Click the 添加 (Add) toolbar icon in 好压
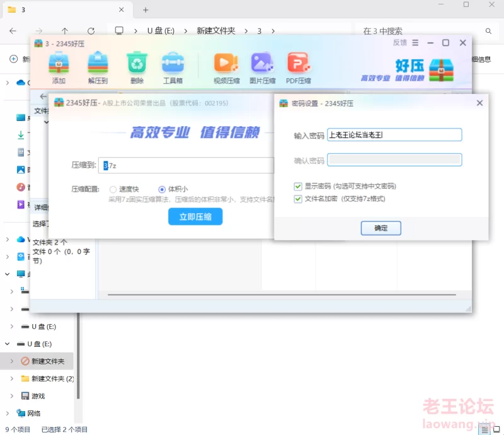Viewport: 504px width, 435px height. click(59, 67)
